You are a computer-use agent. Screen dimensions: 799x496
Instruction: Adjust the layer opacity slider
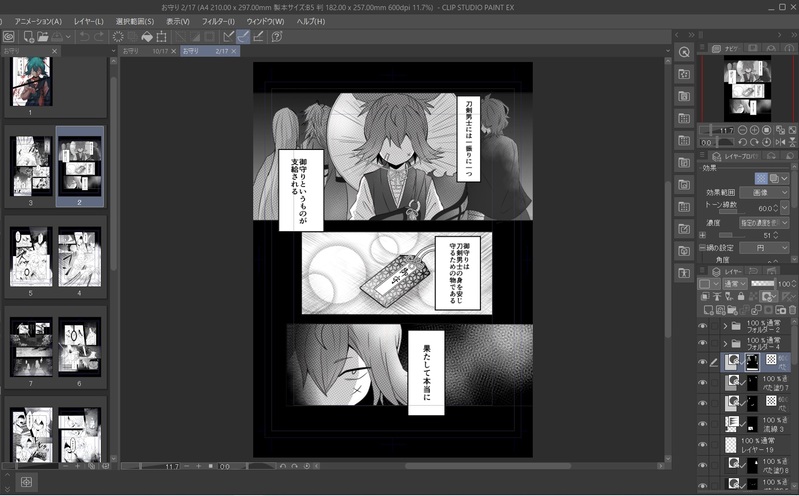[x=763, y=283]
